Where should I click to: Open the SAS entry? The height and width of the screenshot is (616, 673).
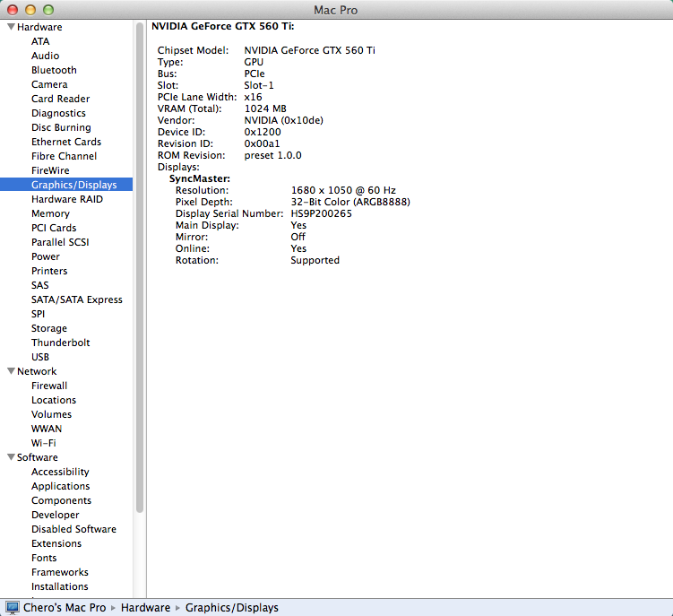click(40, 285)
